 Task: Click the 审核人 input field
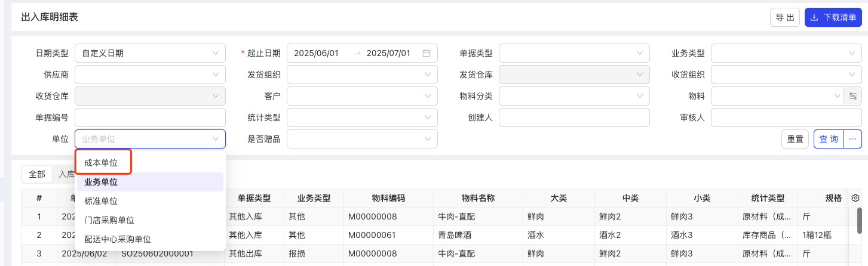tap(786, 117)
